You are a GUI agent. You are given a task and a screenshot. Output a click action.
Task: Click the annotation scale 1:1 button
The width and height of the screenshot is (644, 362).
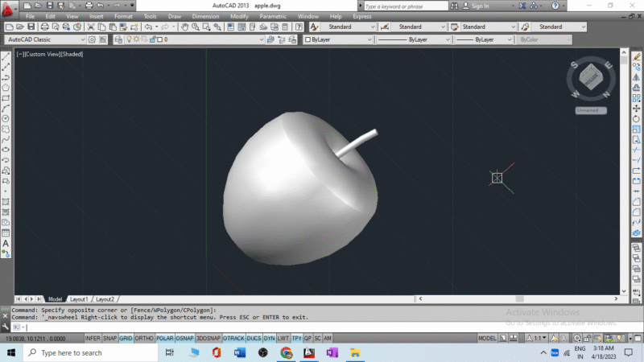point(537,338)
